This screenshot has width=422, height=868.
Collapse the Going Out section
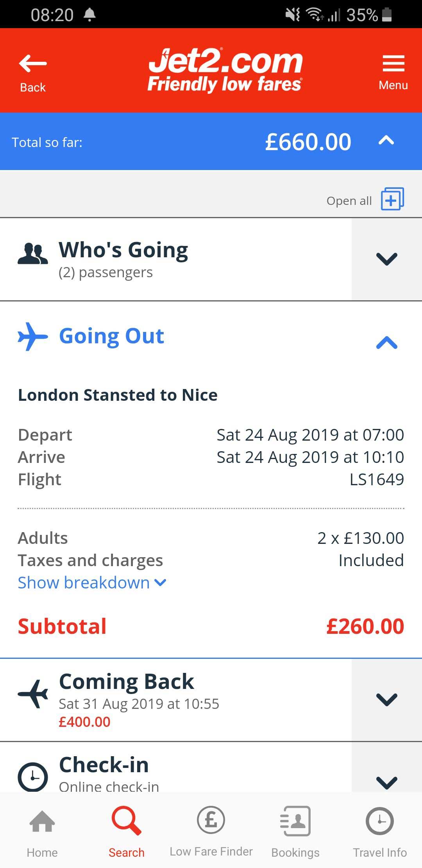386,343
